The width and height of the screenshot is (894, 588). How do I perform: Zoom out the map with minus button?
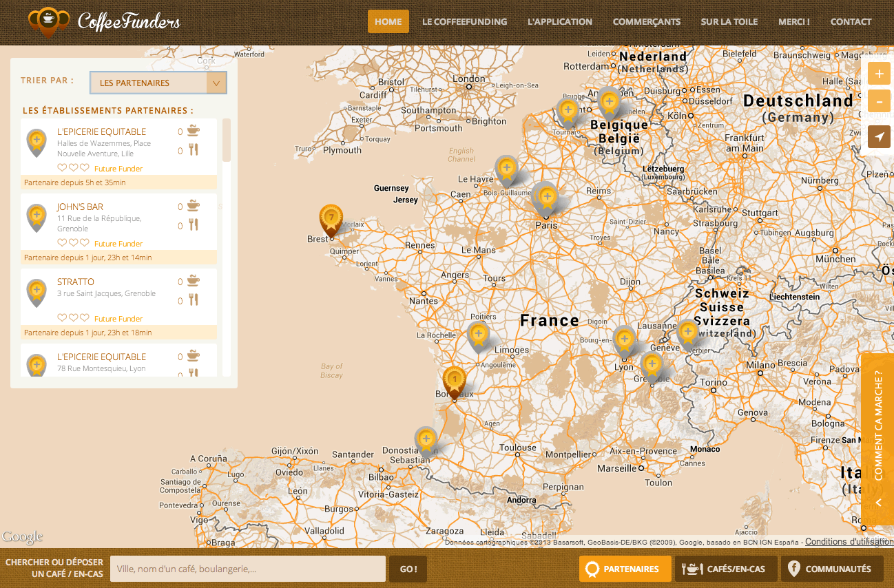tap(879, 101)
